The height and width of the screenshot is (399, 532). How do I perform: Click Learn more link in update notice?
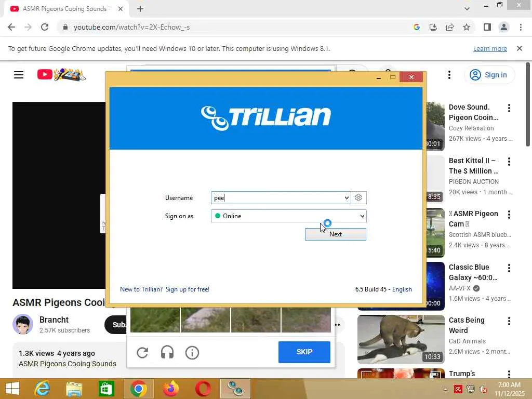(490, 48)
